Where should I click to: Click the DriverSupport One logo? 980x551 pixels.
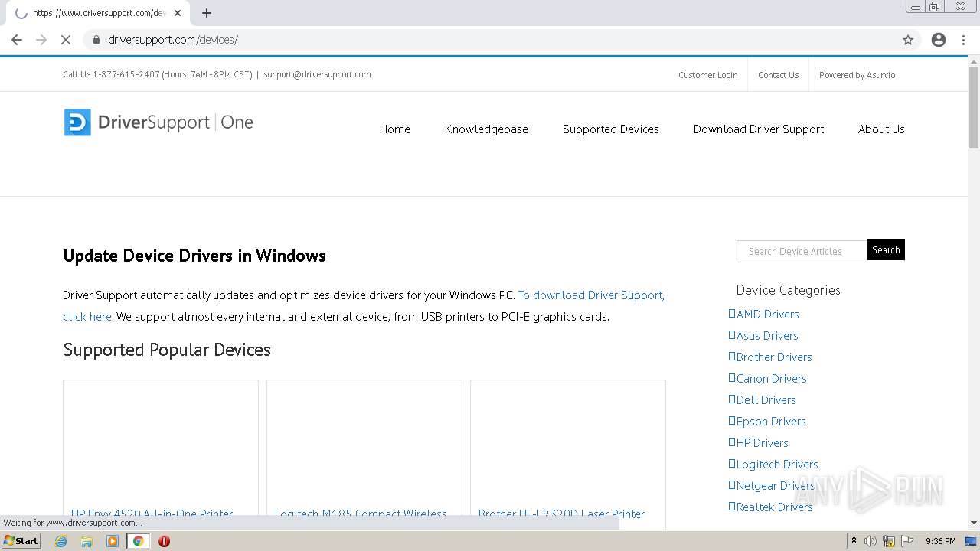coord(158,122)
